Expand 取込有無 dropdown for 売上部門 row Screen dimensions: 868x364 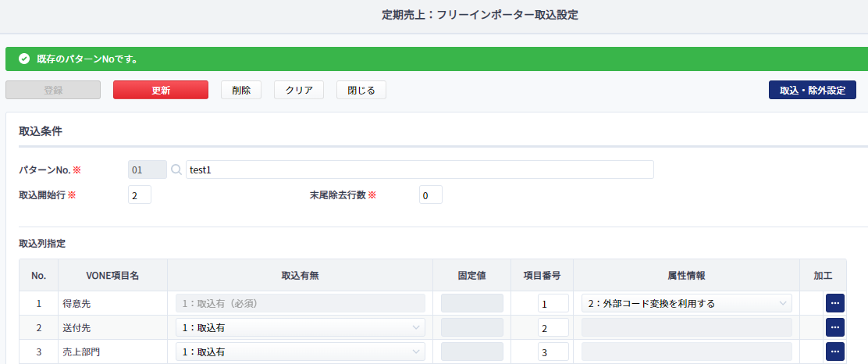point(301,352)
